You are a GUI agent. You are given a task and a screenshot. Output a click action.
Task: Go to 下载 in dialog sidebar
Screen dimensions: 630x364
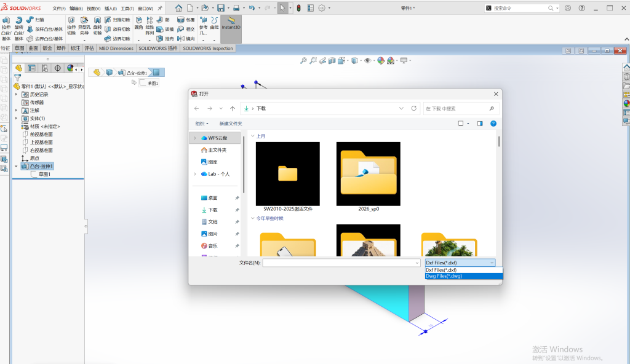click(x=213, y=210)
